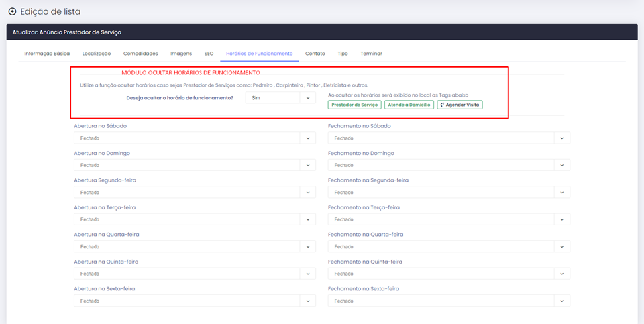Open the hide opening hours Sim dropdown

click(x=280, y=98)
